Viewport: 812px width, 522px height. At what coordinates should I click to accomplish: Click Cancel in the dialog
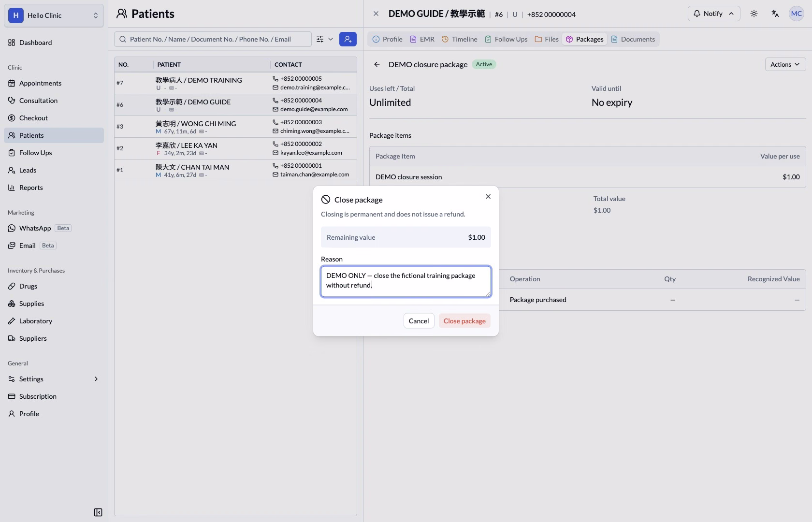[419, 321]
